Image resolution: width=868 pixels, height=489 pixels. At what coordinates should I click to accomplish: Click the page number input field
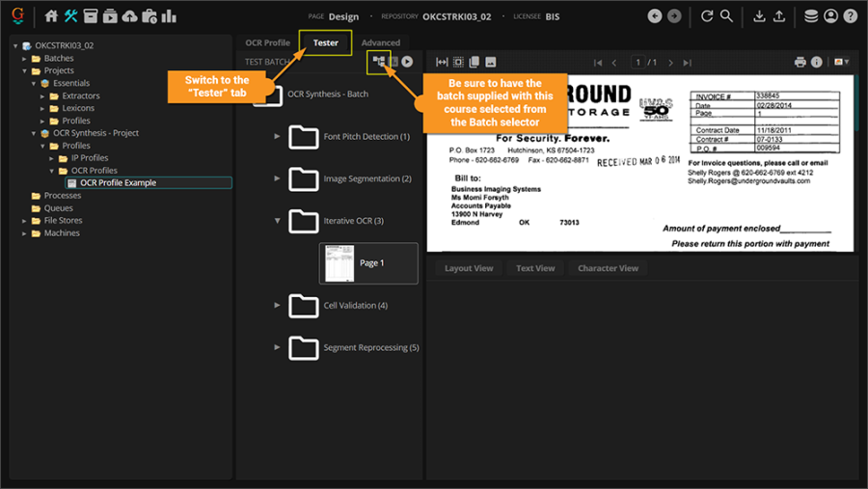point(638,62)
